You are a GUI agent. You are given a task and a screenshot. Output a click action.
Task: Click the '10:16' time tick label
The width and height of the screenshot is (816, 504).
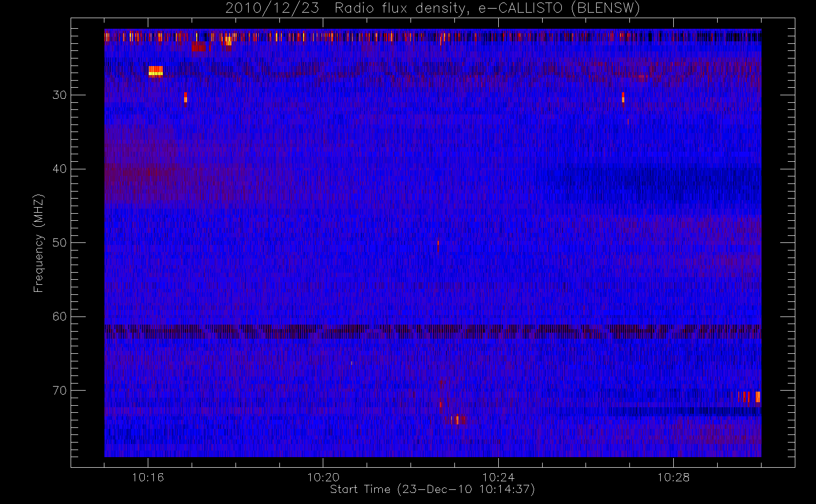(x=148, y=477)
